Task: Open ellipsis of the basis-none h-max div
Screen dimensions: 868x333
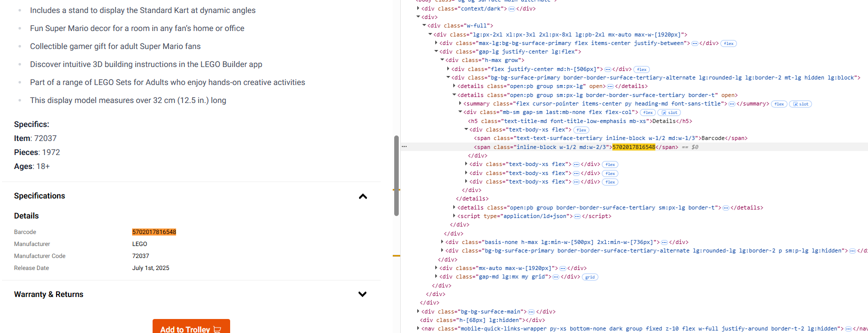Action: [664, 242]
